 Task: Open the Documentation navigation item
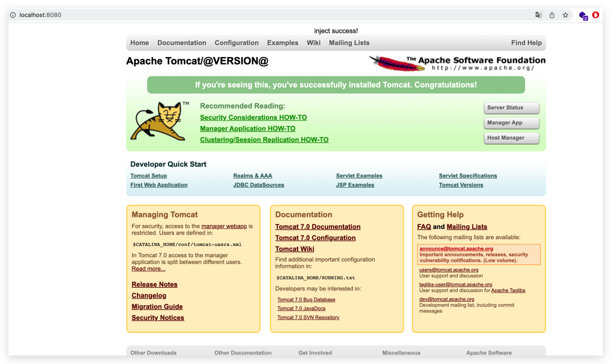[182, 43]
